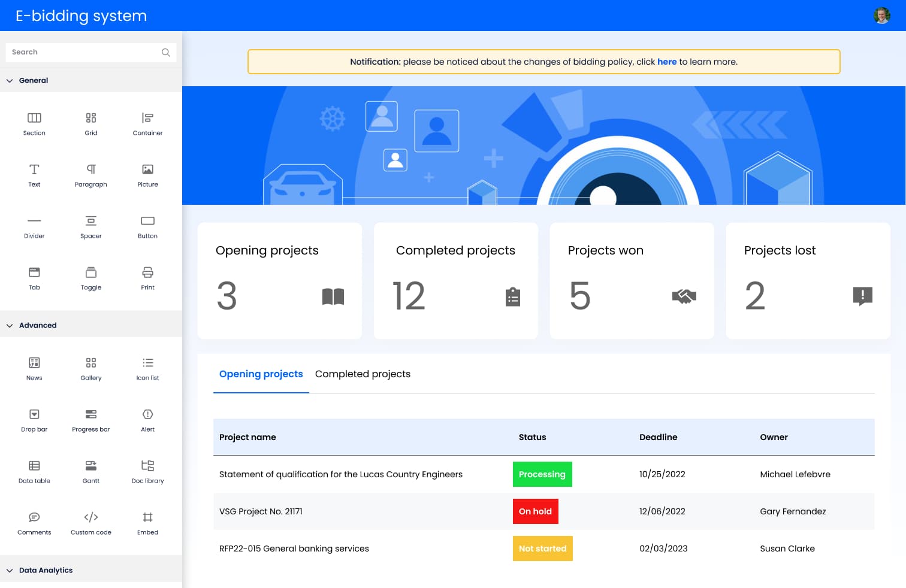Add the Gantt chart component

coord(90,466)
